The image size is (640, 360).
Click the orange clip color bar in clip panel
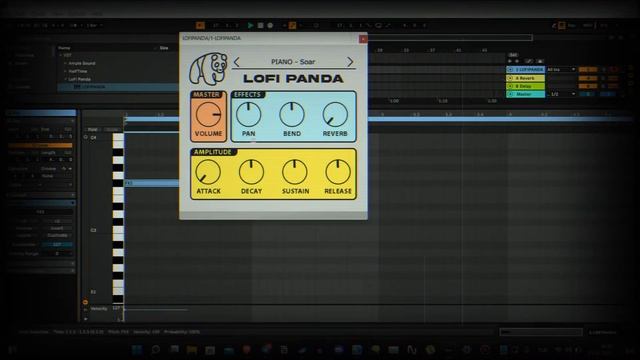pyautogui.click(x=40, y=145)
